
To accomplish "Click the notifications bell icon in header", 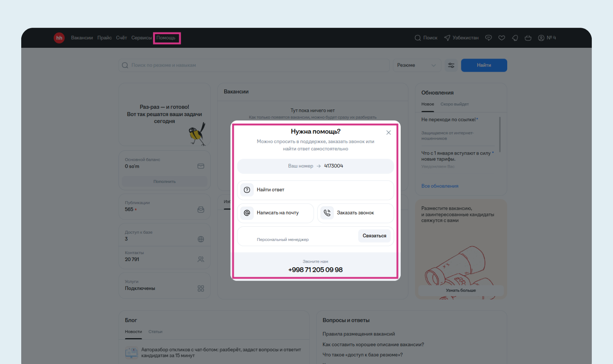I will [x=515, y=38].
